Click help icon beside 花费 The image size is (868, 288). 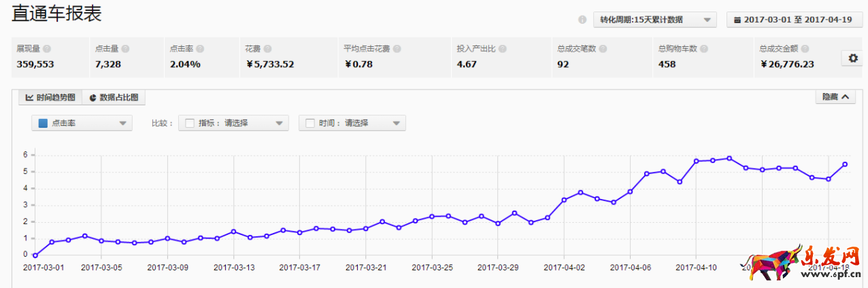tap(267, 49)
